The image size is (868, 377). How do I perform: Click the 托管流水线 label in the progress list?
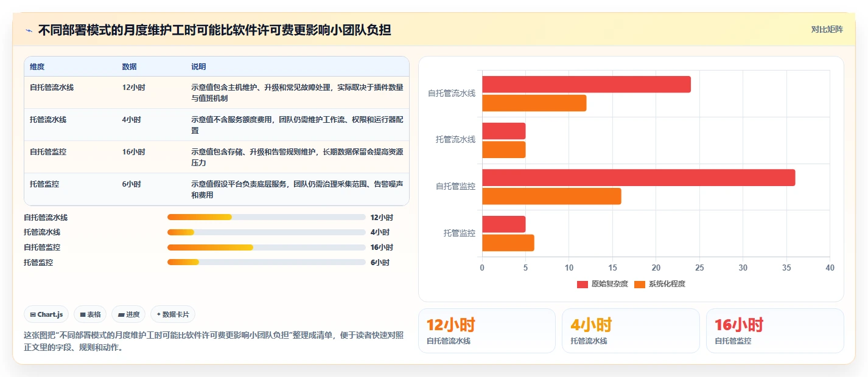(42, 232)
